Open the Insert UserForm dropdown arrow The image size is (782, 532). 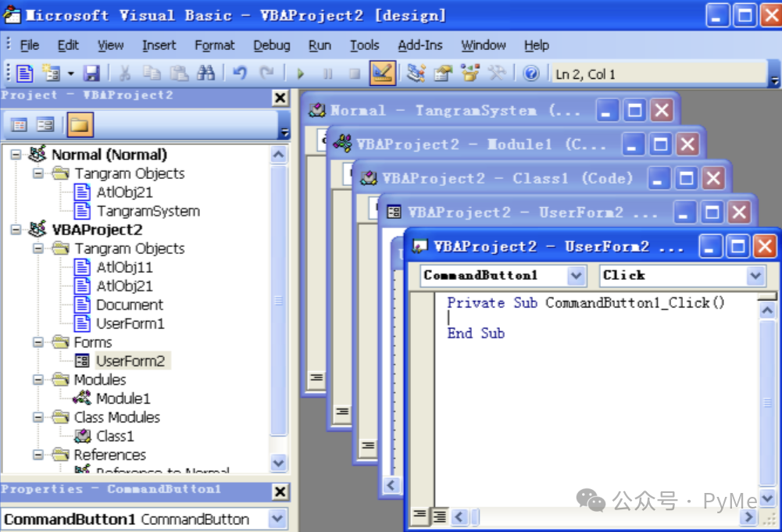[71, 73]
